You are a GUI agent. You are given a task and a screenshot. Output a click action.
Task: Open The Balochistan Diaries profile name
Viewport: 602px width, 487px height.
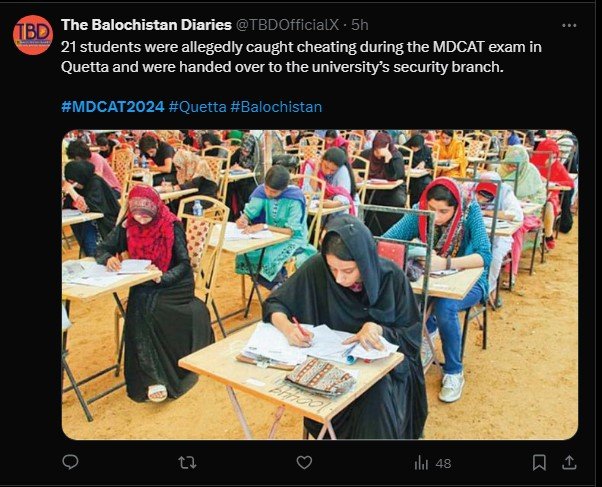tap(146, 25)
